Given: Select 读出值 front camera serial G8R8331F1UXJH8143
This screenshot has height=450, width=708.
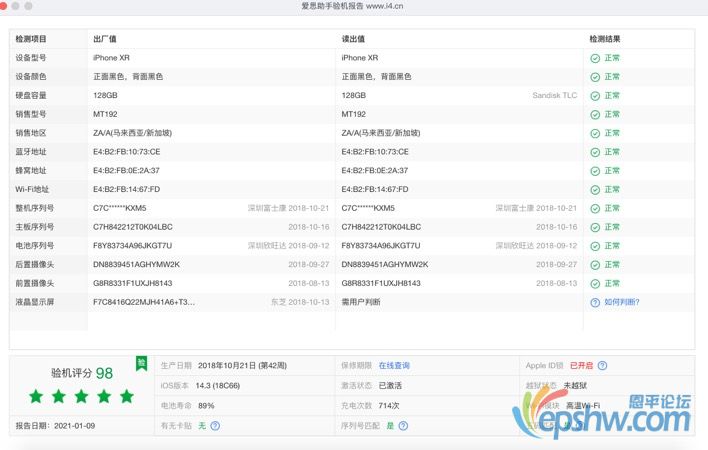Looking at the screenshot, I should click(381, 283).
